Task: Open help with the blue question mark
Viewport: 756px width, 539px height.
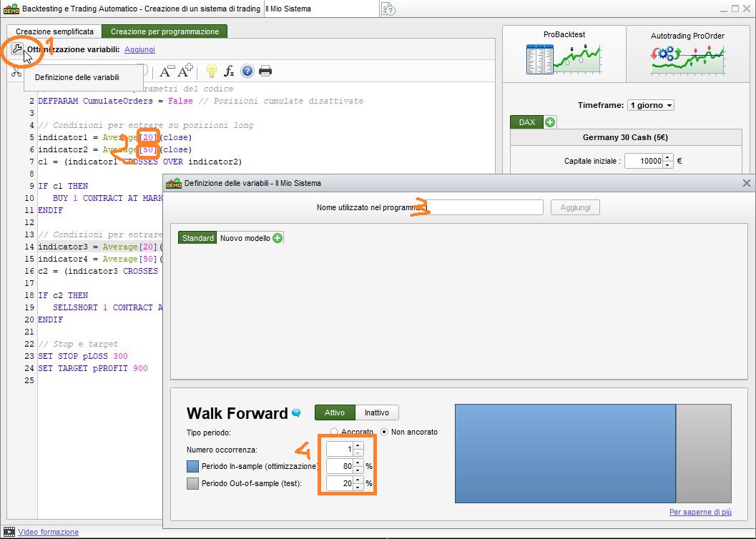Action: (x=247, y=71)
